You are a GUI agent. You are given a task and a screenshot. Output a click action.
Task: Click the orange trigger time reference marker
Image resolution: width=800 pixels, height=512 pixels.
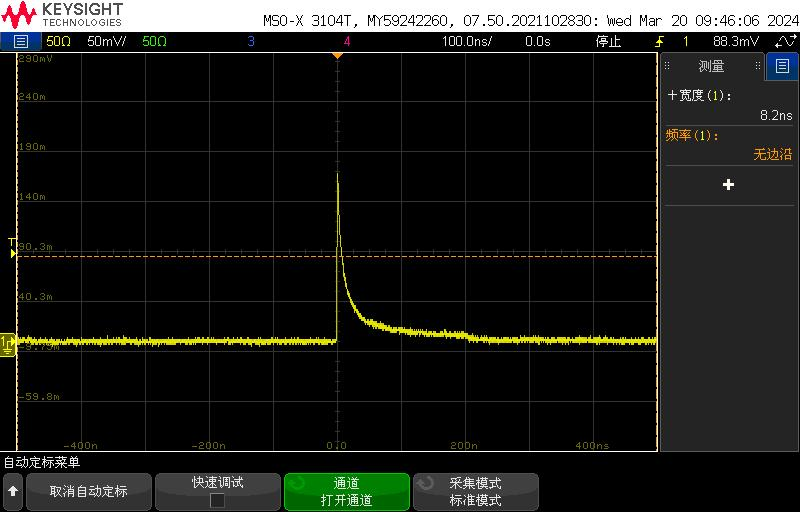point(337,55)
